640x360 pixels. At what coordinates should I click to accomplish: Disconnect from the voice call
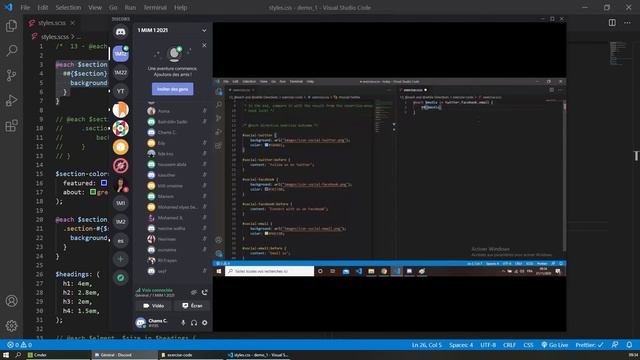(204, 292)
